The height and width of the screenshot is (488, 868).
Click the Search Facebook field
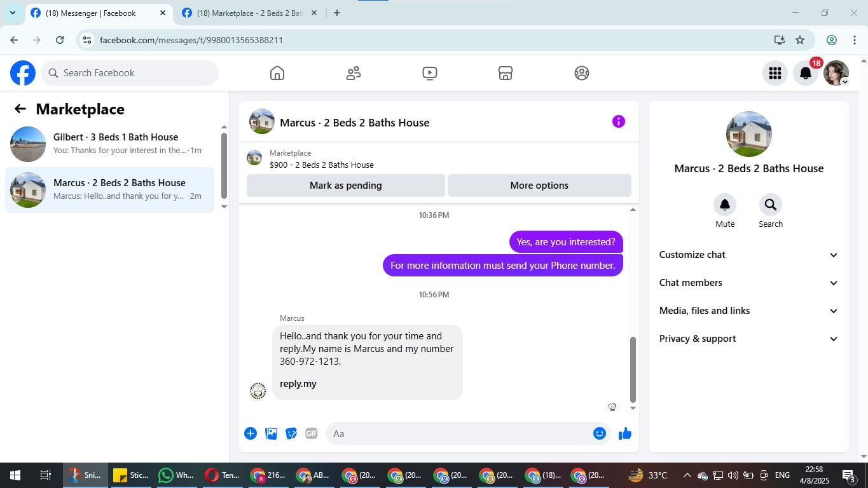pyautogui.click(x=130, y=73)
